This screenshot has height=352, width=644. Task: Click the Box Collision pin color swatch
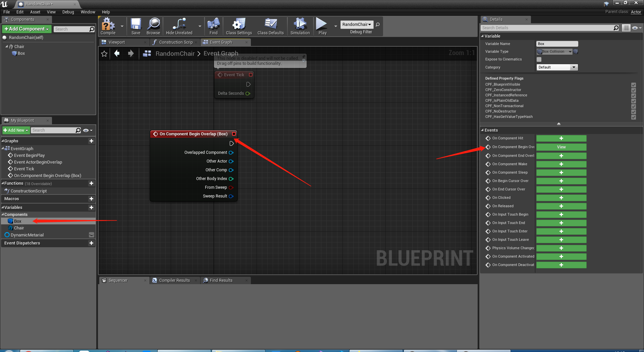pos(576,51)
